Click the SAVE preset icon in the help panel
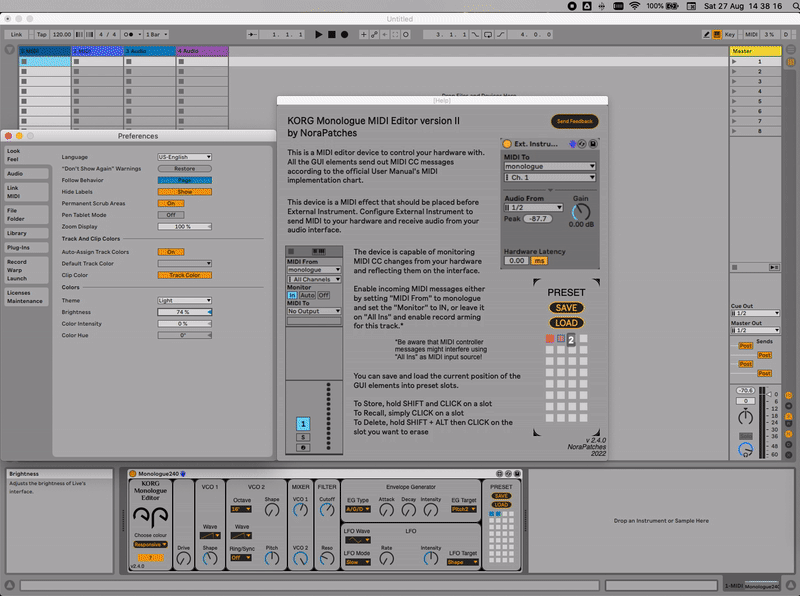The width and height of the screenshot is (800, 596). pos(566,307)
